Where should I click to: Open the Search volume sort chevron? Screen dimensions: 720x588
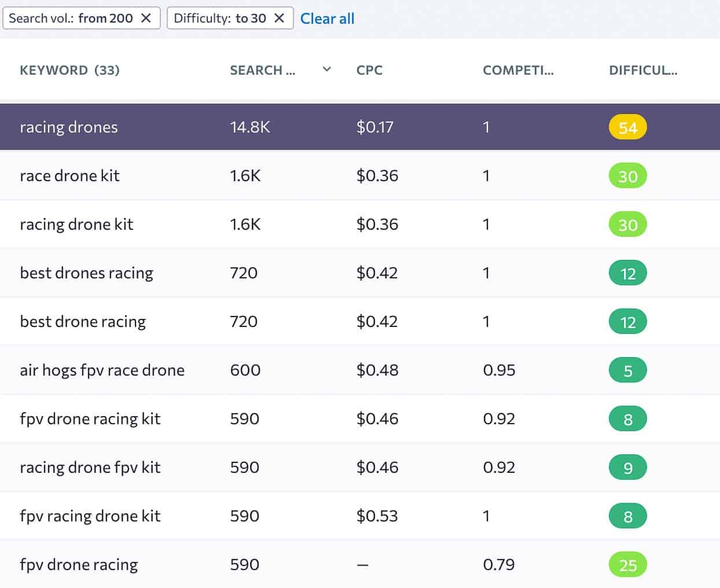(x=327, y=69)
